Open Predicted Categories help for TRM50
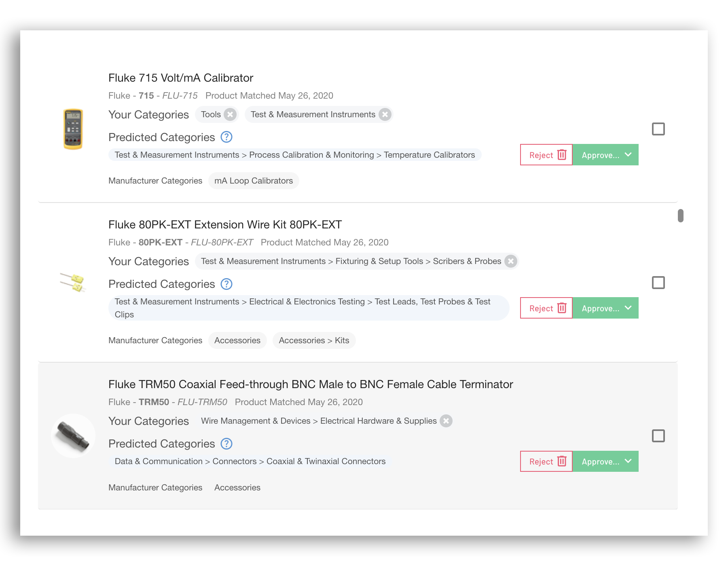Viewport: 728px width, 566px height. [226, 444]
